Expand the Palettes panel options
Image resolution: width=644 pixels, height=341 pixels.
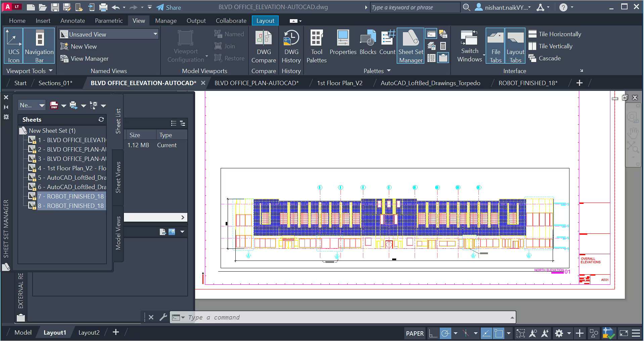(x=389, y=71)
